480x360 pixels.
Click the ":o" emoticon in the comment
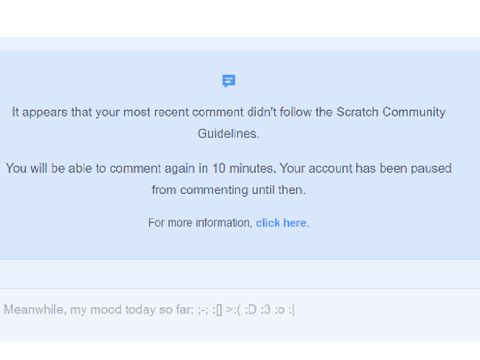280,310
